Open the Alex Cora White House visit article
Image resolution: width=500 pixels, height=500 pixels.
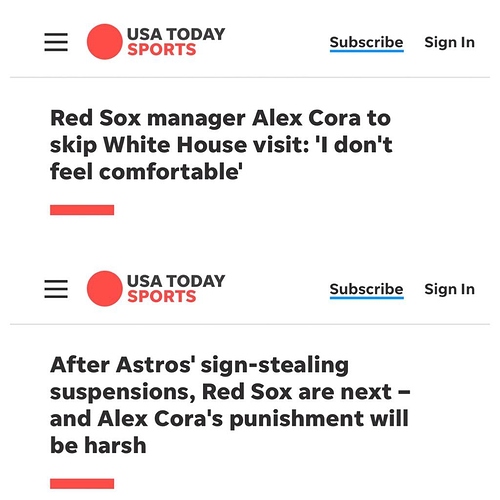pyautogui.click(x=221, y=145)
